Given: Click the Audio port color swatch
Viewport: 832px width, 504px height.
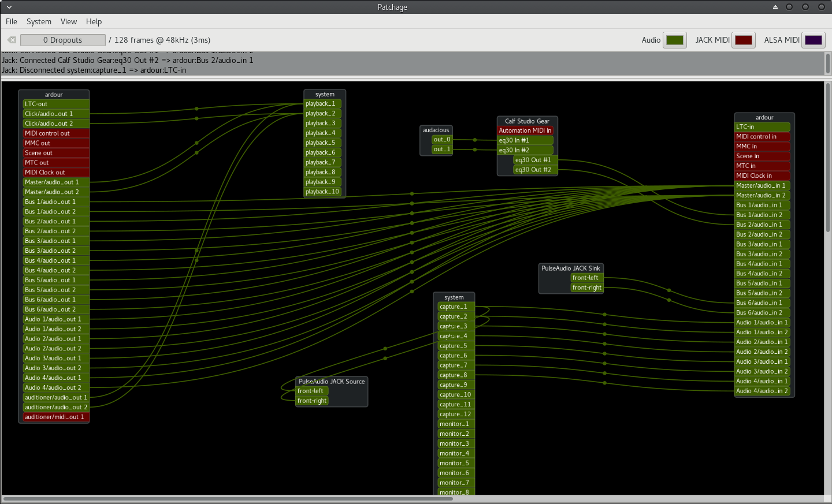Looking at the screenshot, I should coord(675,40).
